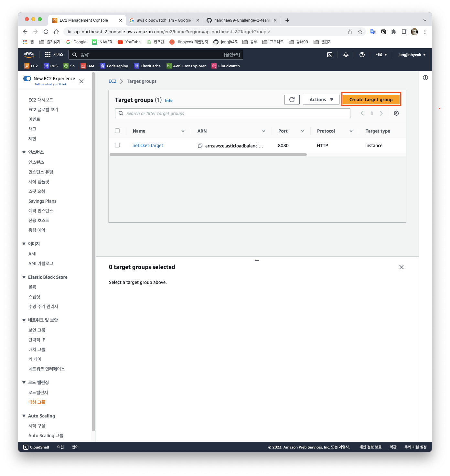The width and height of the screenshot is (450, 476).
Task: Reload the browser page
Action: (46, 32)
